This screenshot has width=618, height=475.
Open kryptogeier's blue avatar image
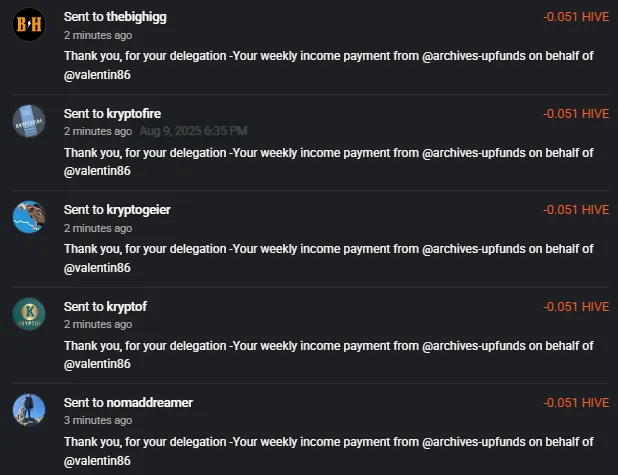[x=29, y=217]
